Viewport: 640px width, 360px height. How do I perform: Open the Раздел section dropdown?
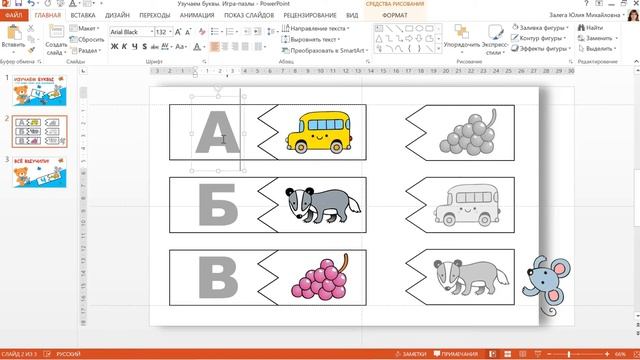click(x=86, y=51)
